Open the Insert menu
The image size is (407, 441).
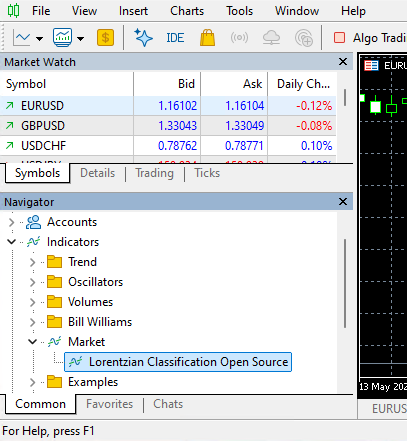pos(133,11)
